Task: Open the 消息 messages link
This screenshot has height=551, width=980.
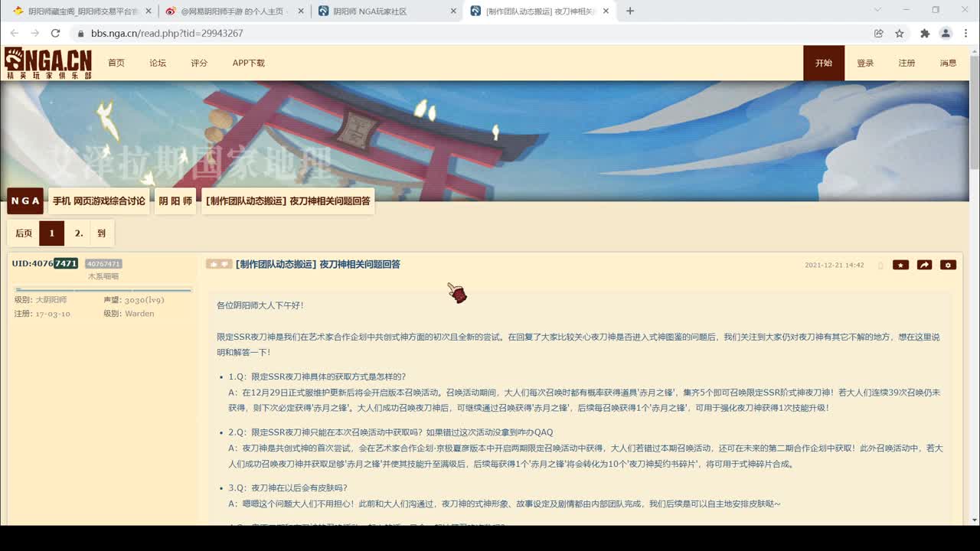Action: click(x=948, y=63)
